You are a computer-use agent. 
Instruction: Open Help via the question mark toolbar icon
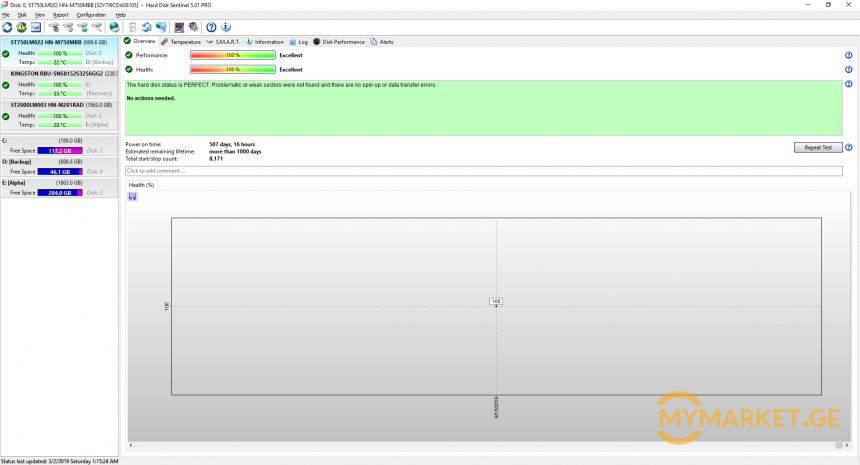(x=211, y=27)
